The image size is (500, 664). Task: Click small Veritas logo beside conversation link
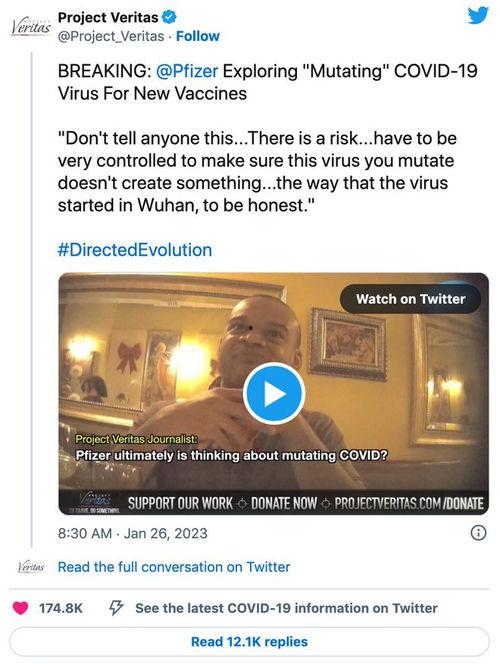point(31,567)
